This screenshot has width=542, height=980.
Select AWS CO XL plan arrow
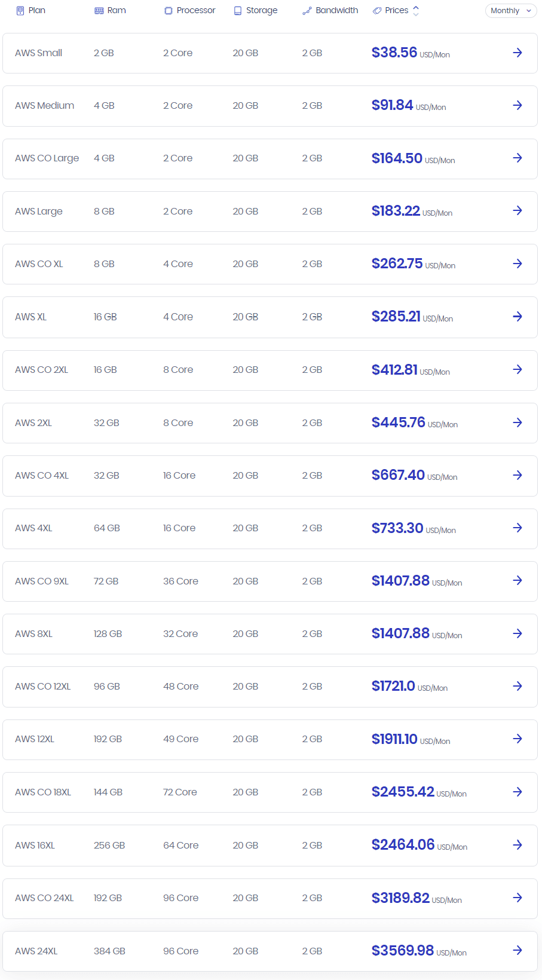point(517,264)
